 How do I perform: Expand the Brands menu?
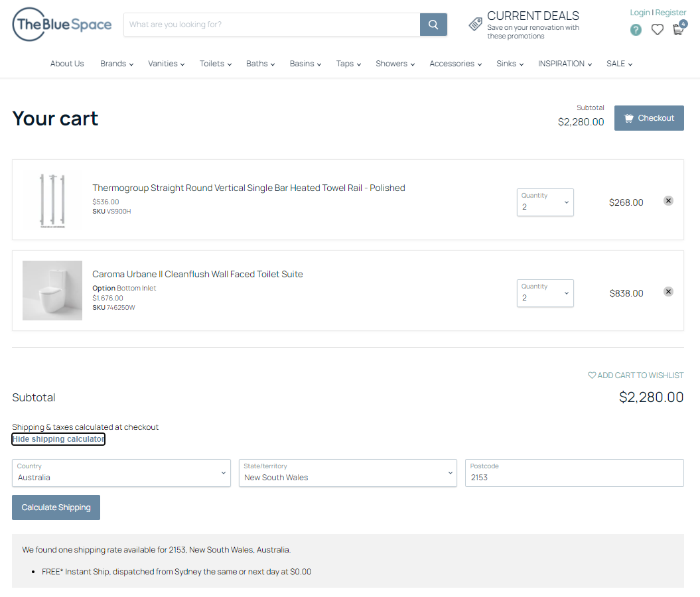pos(117,64)
